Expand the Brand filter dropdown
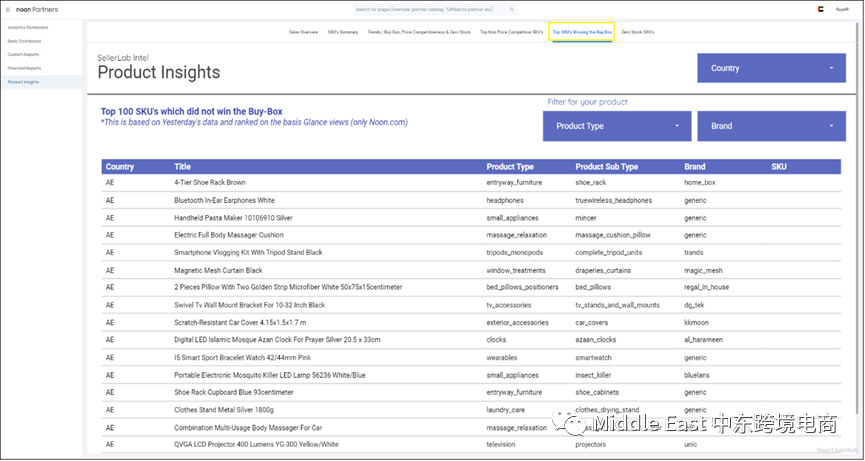The height and width of the screenshot is (461, 865). pyautogui.click(x=771, y=126)
